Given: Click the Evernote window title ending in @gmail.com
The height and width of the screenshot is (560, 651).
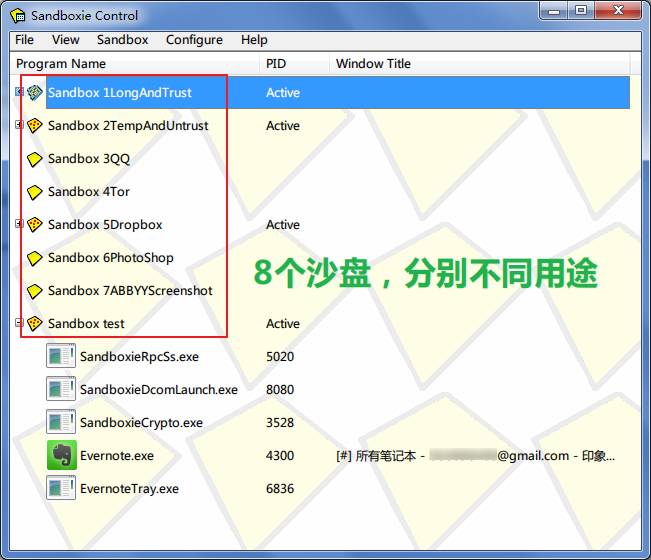Looking at the screenshot, I should click(475, 456).
